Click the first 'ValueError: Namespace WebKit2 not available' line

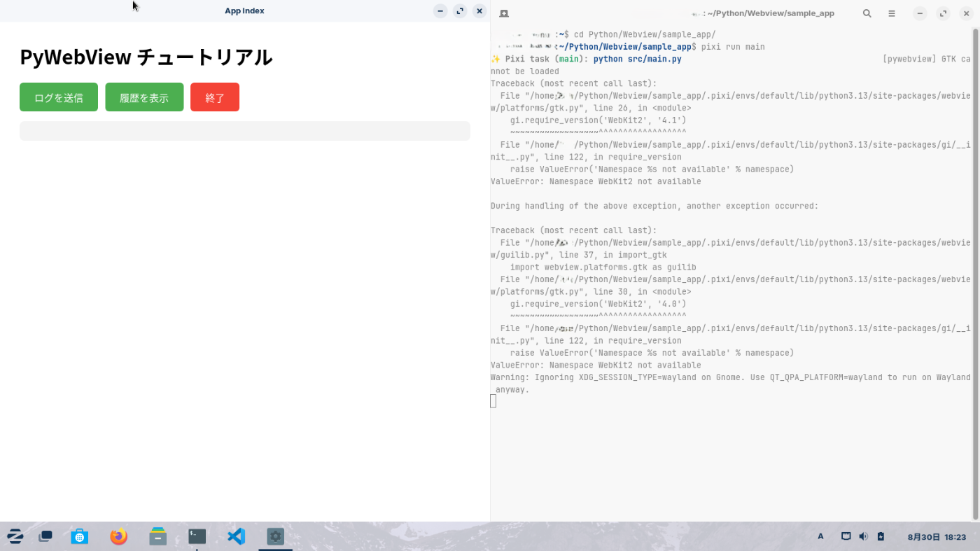(x=596, y=182)
